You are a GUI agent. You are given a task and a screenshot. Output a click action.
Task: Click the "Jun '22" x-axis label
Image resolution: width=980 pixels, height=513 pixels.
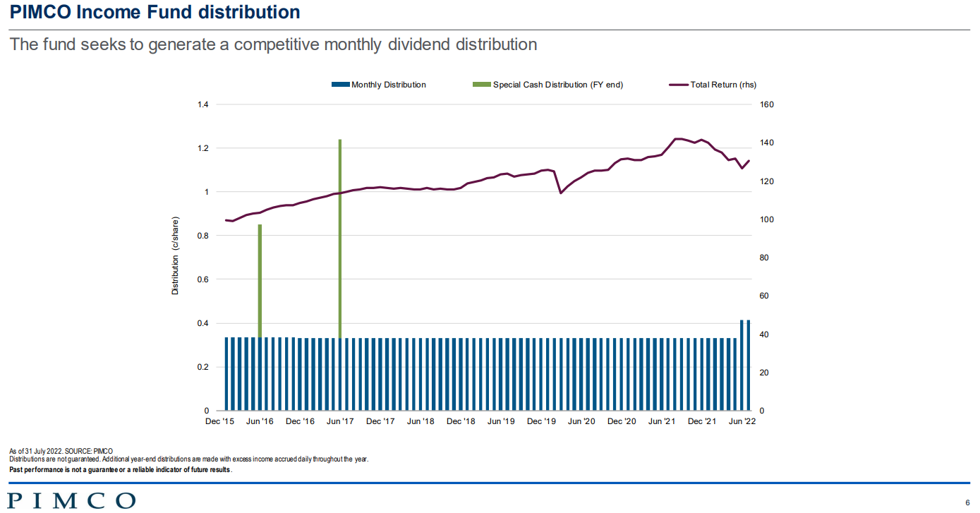click(x=742, y=421)
